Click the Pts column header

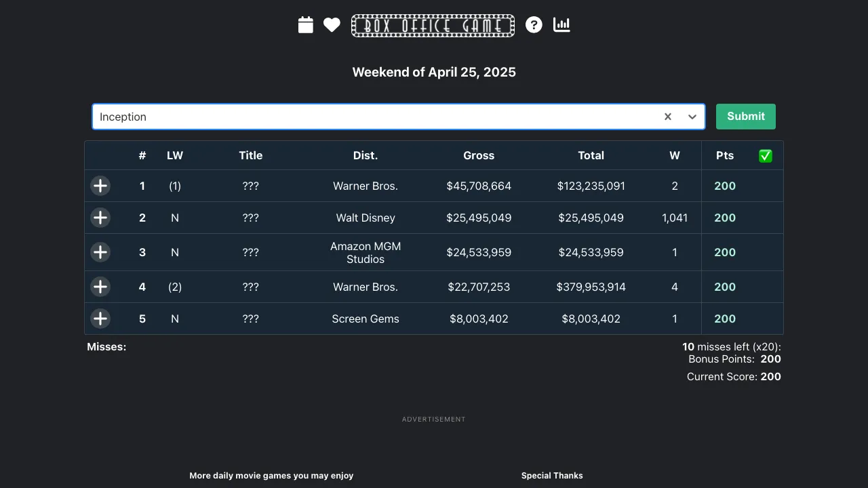(725, 155)
